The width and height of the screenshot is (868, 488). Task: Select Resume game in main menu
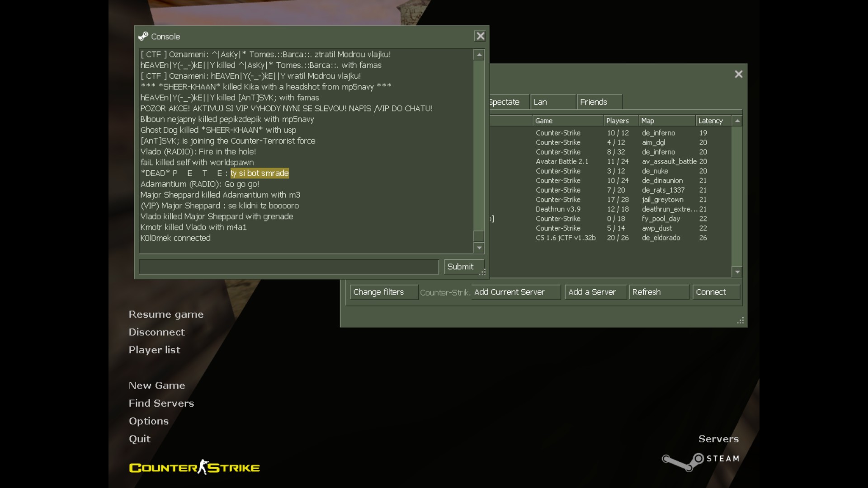[166, 314]
